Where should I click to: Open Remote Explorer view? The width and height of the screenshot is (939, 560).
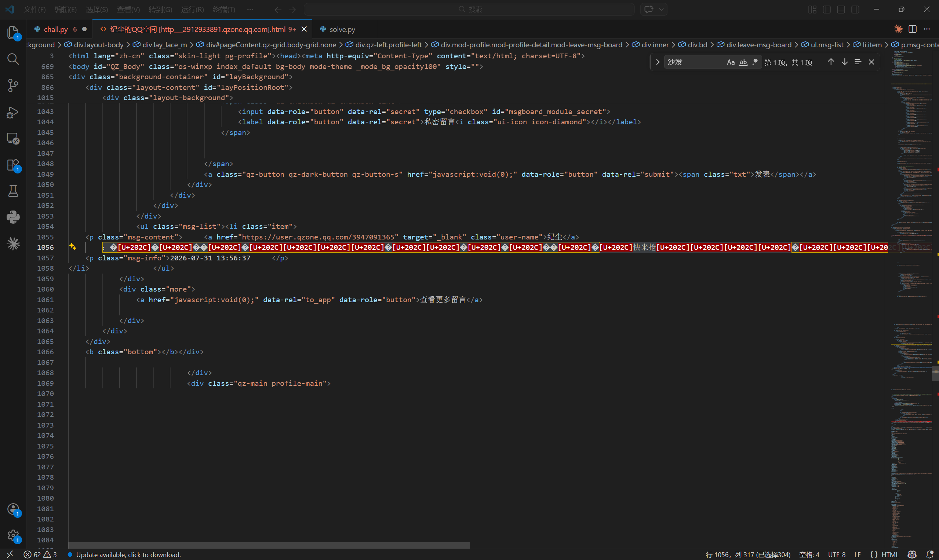13,139
